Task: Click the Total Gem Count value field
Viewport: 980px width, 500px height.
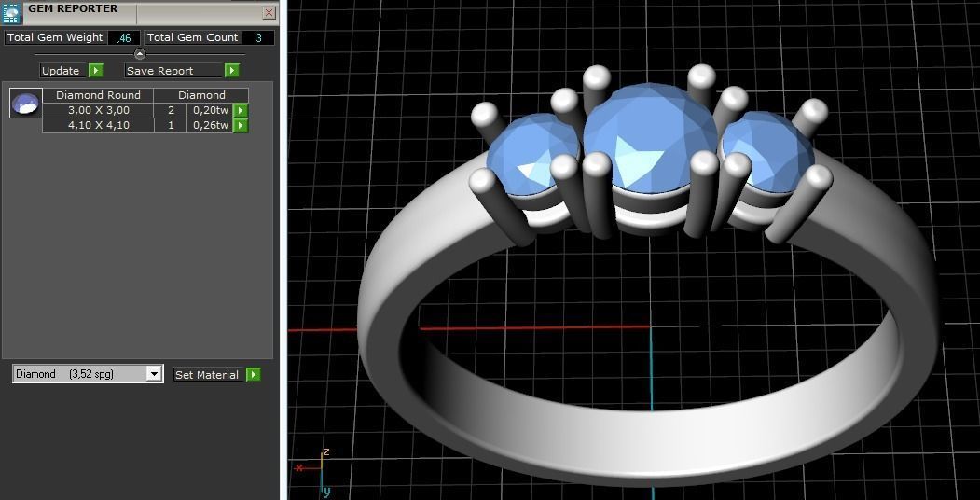Action: (x=258, y=37)
